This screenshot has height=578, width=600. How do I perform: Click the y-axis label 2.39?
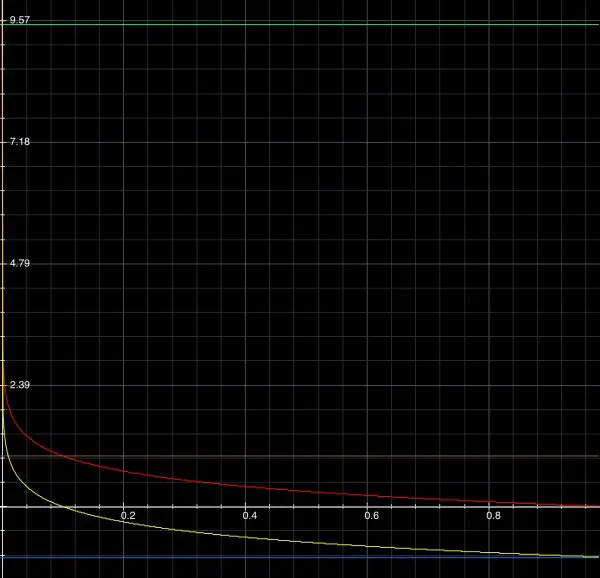20,385
